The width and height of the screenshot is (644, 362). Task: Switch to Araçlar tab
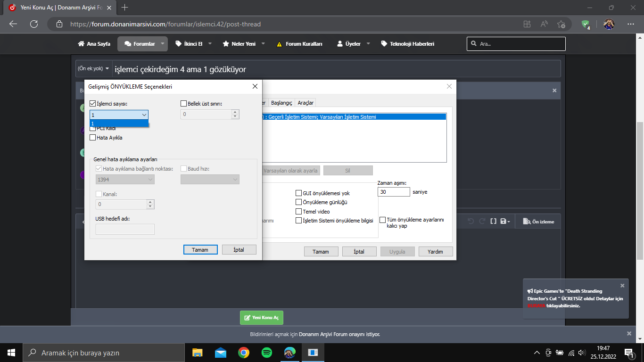[305, 103]
